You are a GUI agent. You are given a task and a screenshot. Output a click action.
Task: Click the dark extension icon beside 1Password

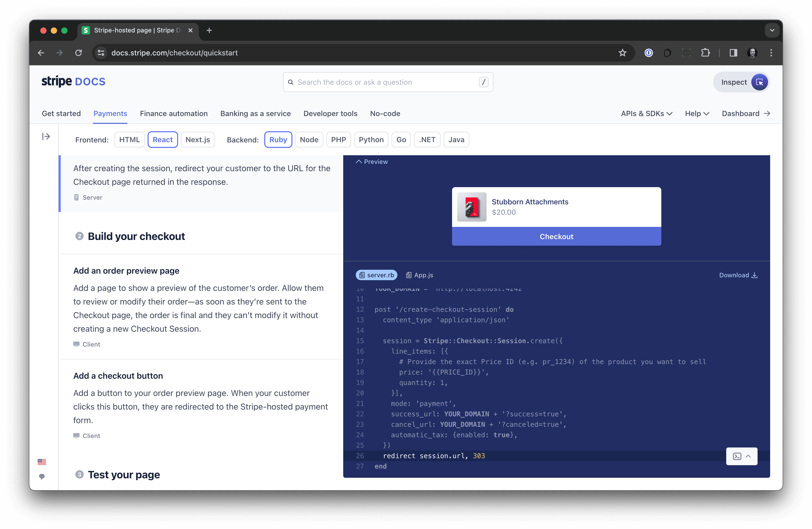[667, 53]
